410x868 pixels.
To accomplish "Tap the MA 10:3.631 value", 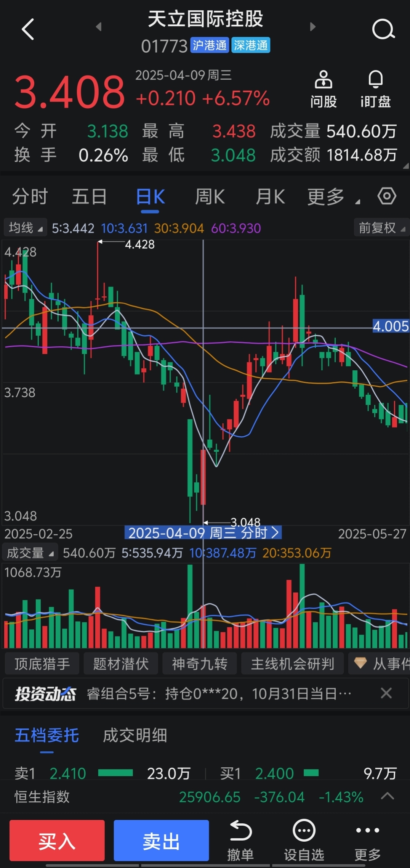I will (124, 228).
